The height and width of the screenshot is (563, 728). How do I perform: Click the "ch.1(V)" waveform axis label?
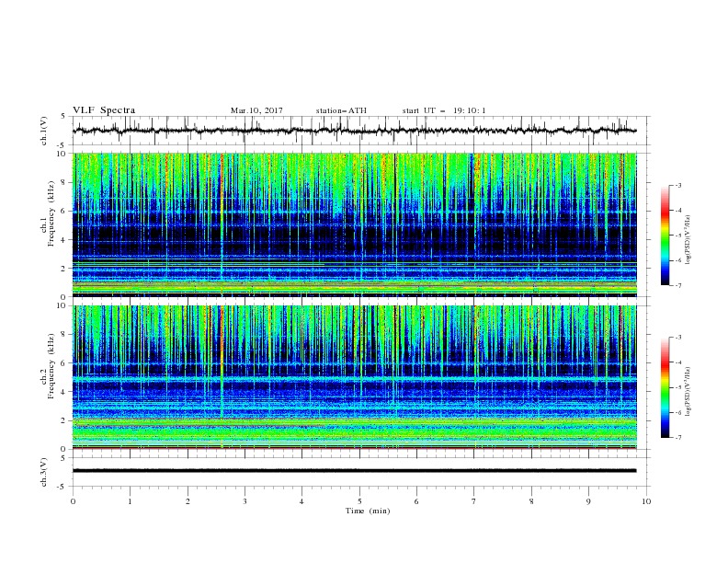(44, 131)
